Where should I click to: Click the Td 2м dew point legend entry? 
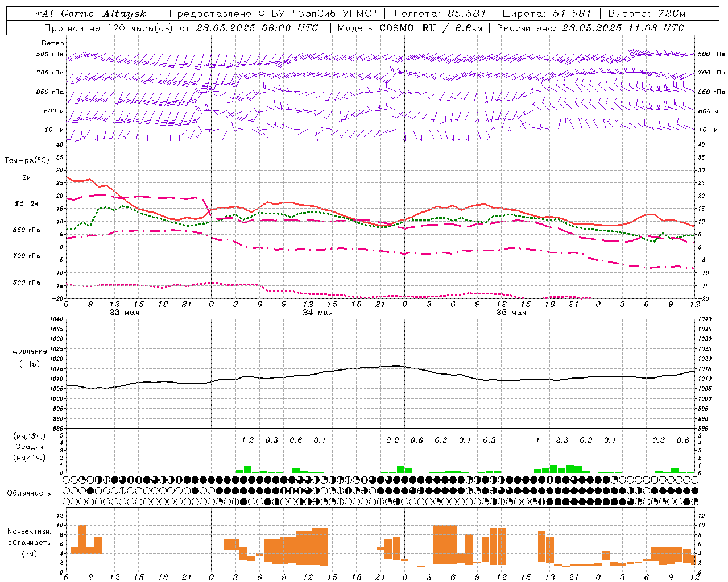point(26,203)
